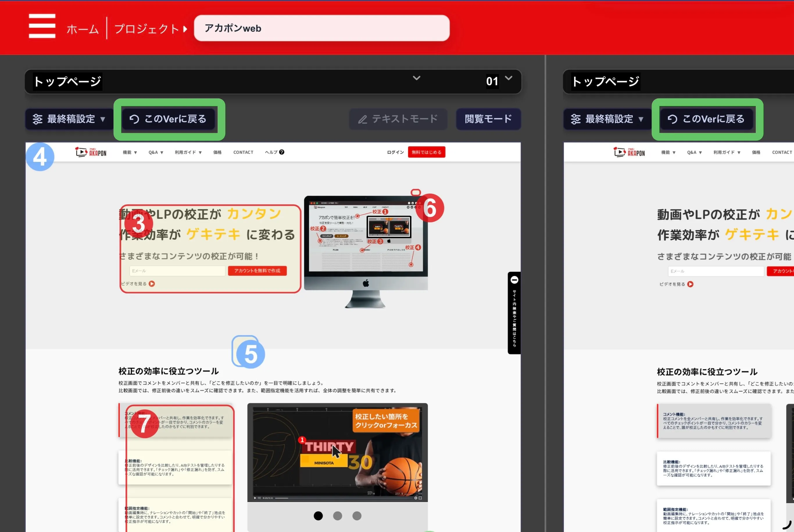Click アカウントを無料で作成 button in left preview

point(257,271)
